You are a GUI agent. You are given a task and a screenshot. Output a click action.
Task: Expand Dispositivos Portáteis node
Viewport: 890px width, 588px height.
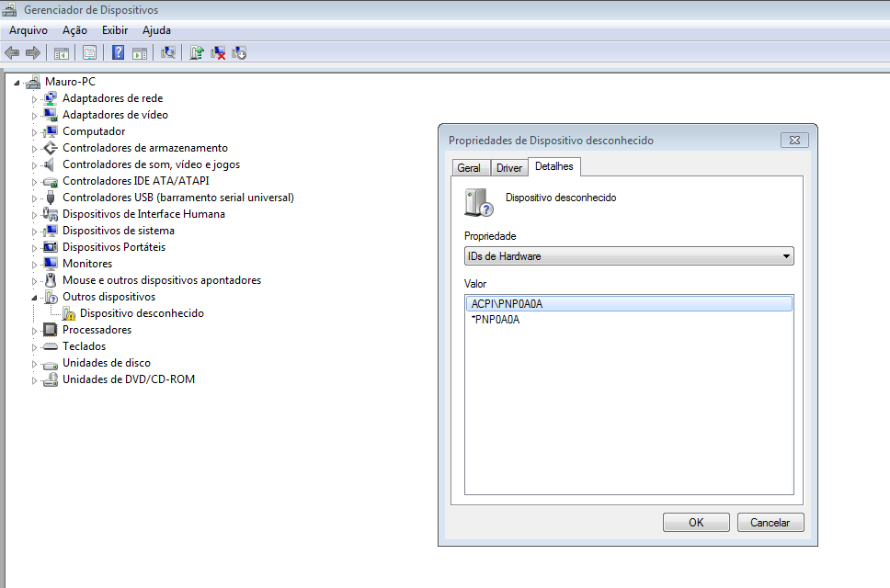(x=34, y=248)
